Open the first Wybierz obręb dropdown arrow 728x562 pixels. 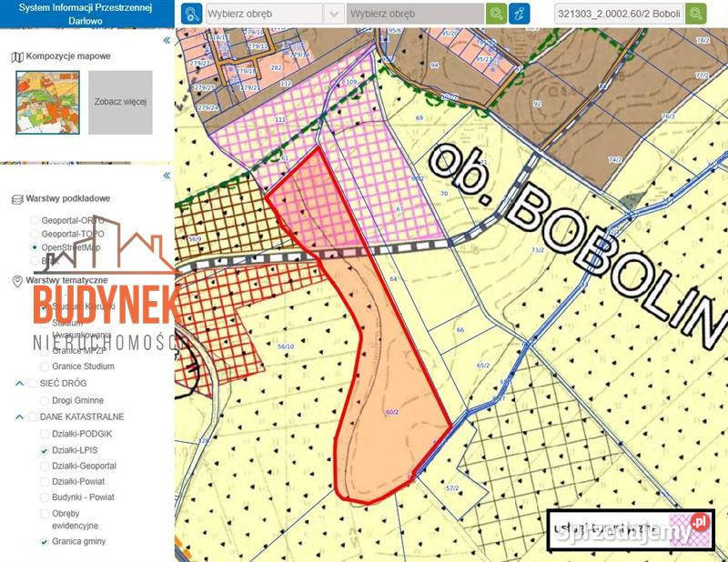334,14
